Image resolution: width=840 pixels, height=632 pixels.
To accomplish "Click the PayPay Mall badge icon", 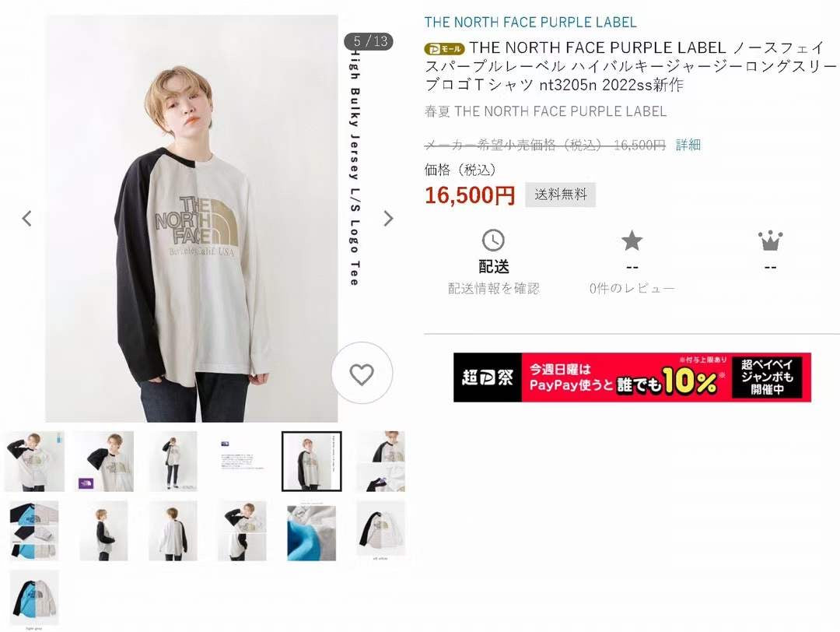I will pyautogui.click(x=444, y=49).
